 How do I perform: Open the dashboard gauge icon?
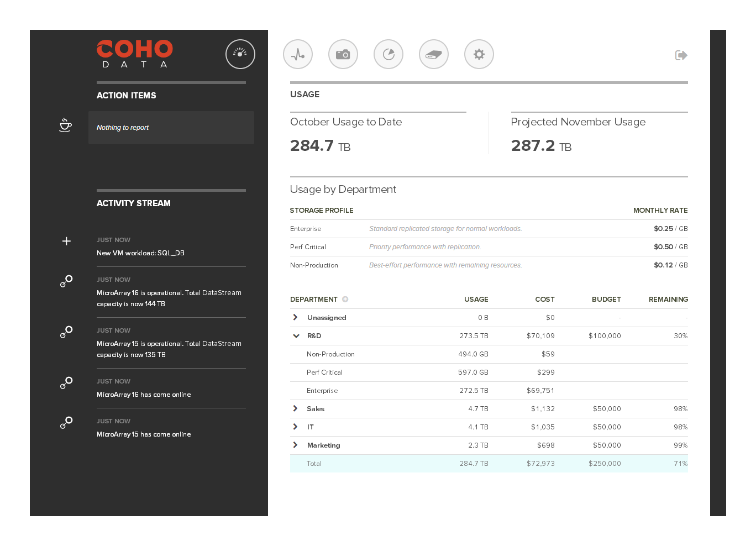tap(240, 54)
